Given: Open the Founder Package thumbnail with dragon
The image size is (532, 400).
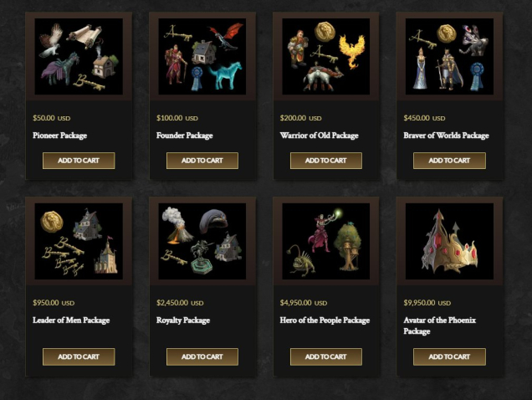Looking at the screenshot, I should pyautogui.click(x=202, y=56).
